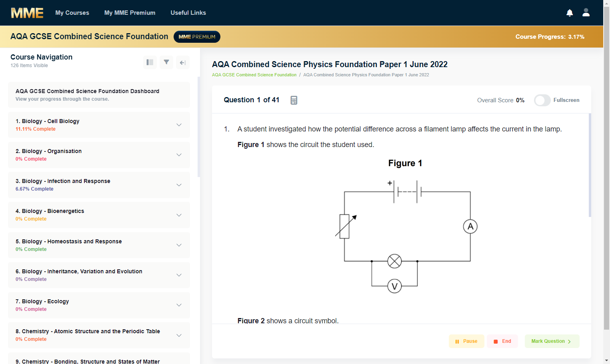Enable the Fullscreen toggle

point(542,100)
